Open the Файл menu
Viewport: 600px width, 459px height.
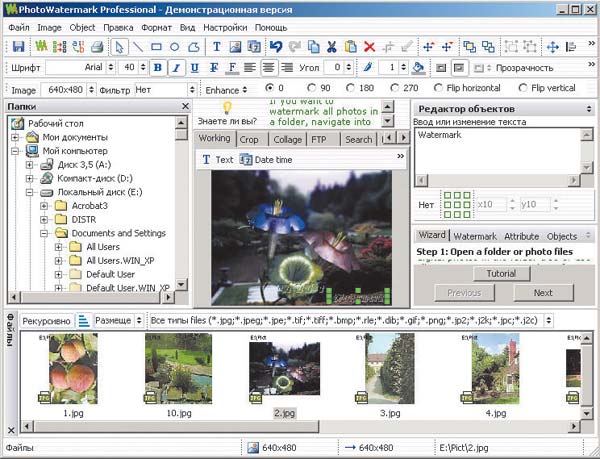(18, 28)
